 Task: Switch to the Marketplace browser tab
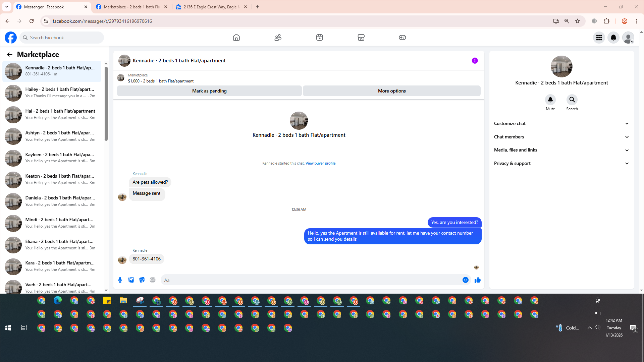point(131,7)
